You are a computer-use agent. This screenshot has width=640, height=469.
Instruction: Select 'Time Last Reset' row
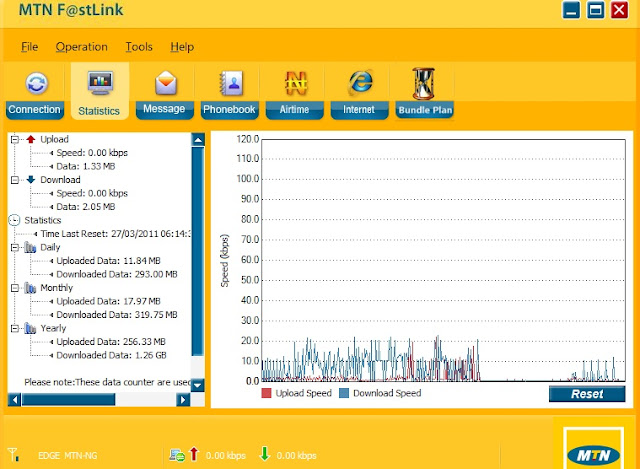click(115, 234)
